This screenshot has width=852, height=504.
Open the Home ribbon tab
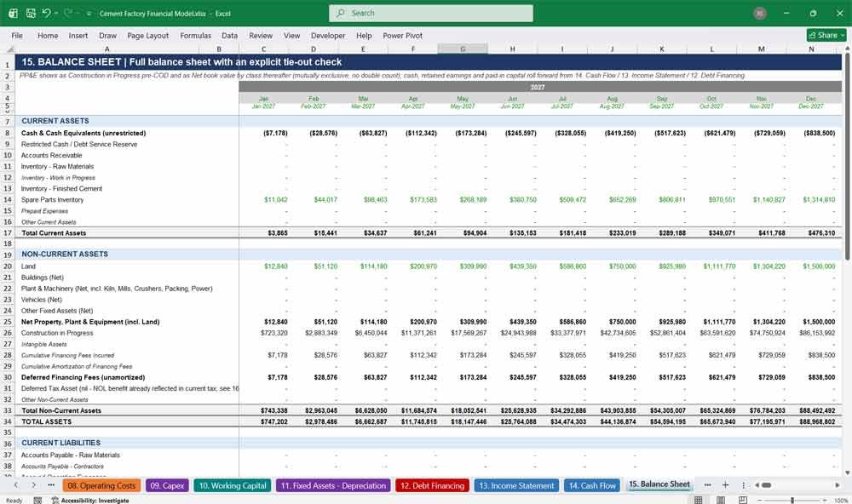pos(48,35)
